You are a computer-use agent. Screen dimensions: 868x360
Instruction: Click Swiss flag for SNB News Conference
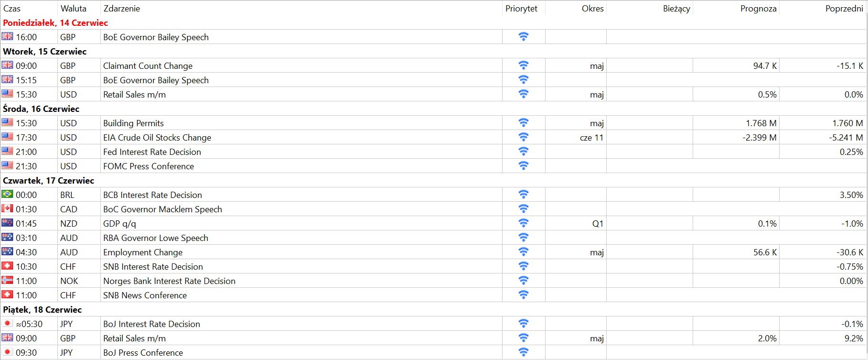[x=7, y=295]
